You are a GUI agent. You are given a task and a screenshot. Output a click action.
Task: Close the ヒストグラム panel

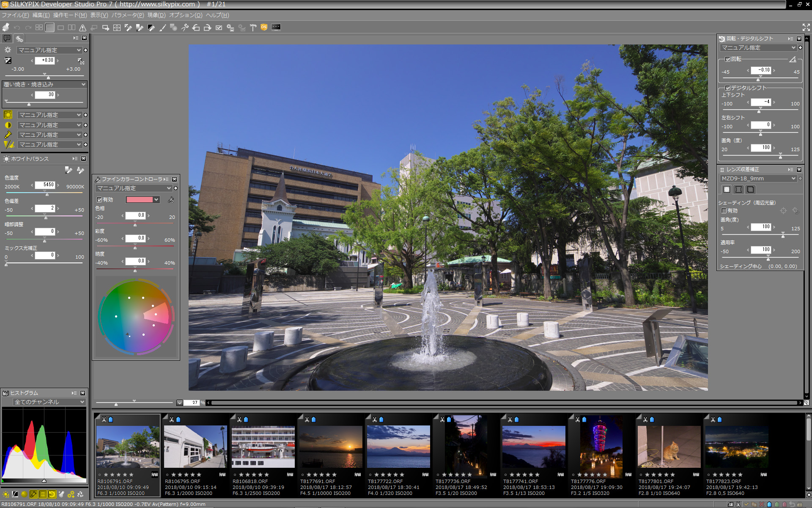(x=83, y=393)
